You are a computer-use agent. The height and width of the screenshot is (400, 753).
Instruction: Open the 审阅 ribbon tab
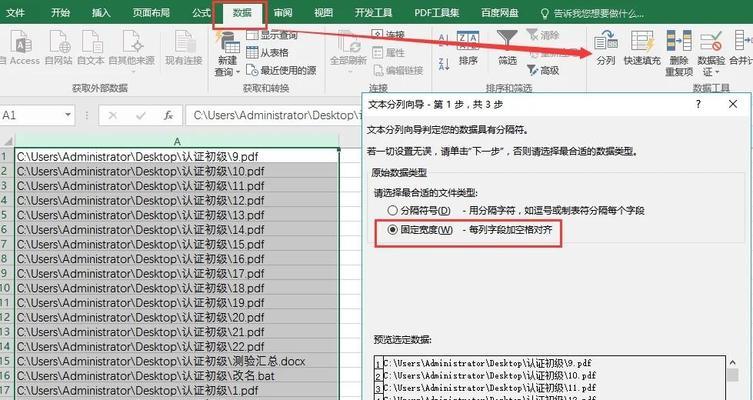click(283, 13)
